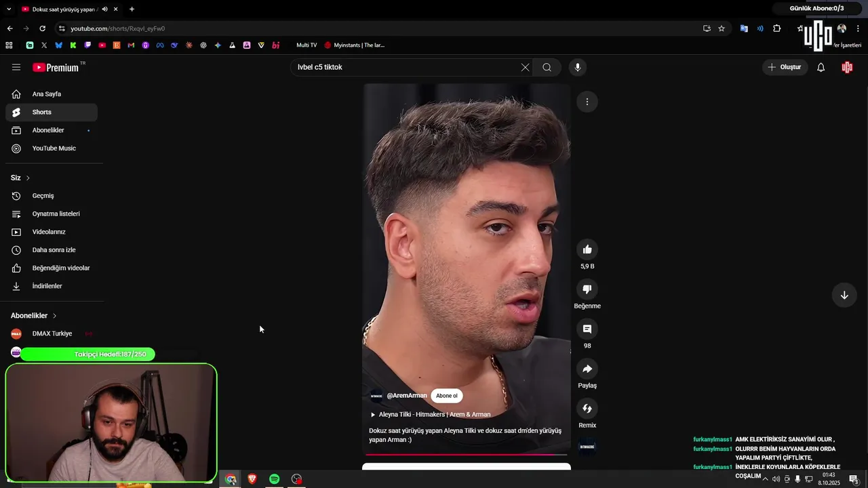
Task: Open the Myinstants bookmark
Action: tap(354, 45)
